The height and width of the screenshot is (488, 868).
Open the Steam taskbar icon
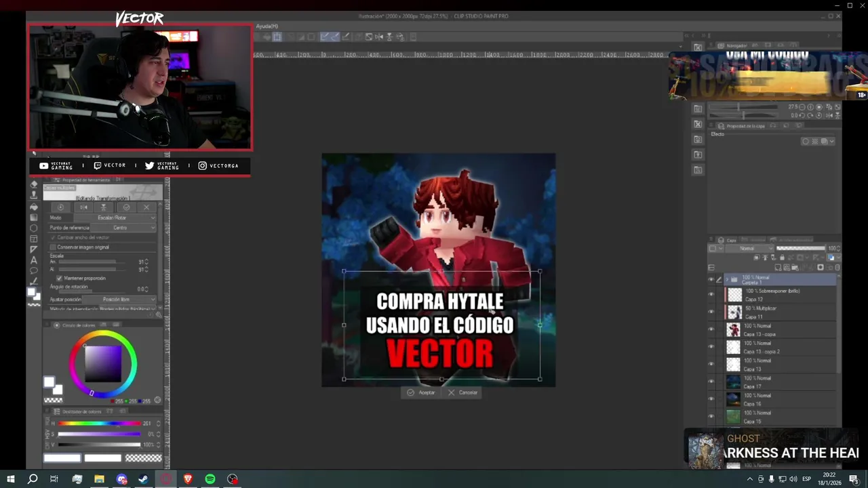(144, 479)
